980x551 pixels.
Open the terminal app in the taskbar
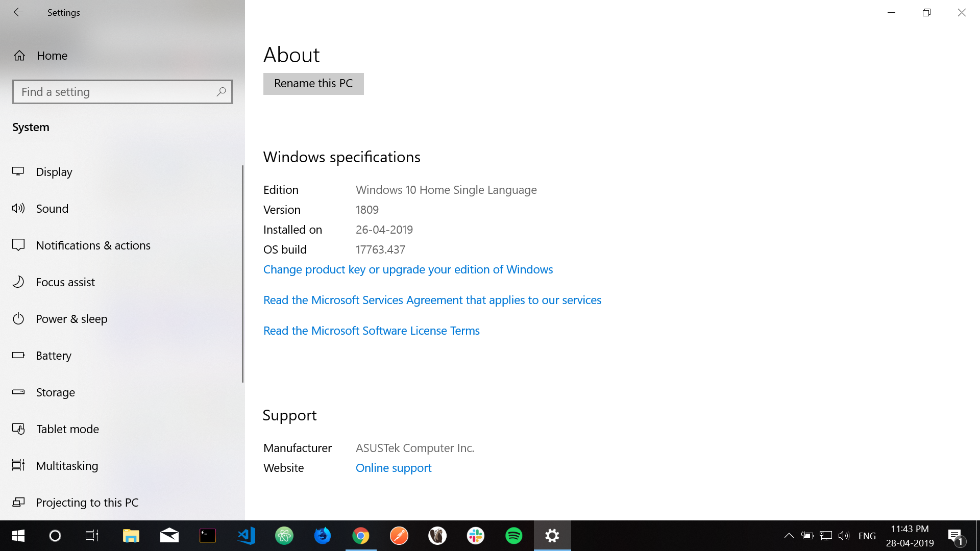pyautogui.click(x=208, y=536)
